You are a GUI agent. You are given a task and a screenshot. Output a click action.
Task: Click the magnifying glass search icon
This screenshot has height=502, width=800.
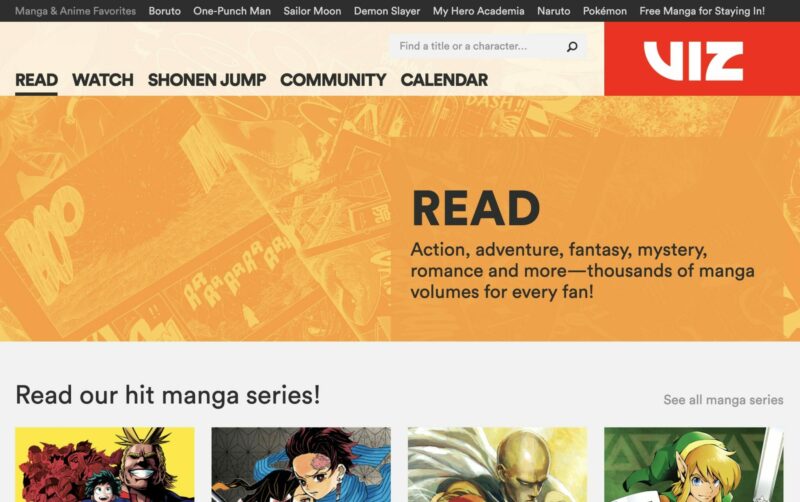point(572,46)
